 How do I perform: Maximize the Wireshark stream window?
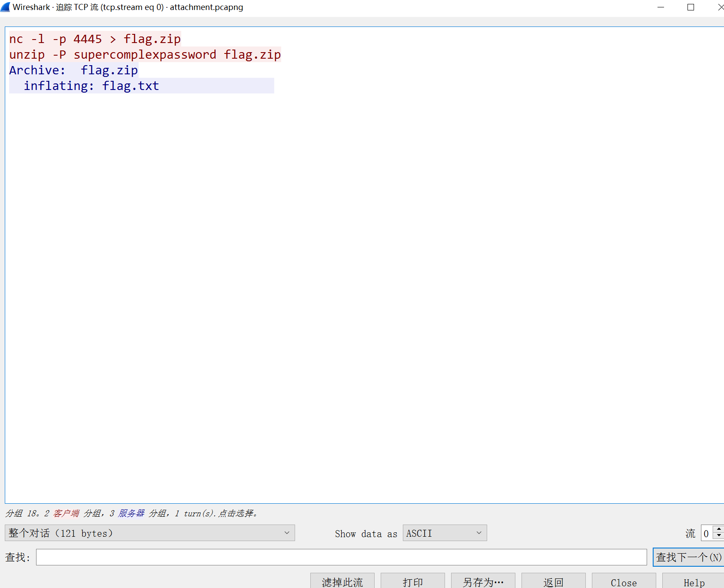pyautogui.click(x=691, y=7)
